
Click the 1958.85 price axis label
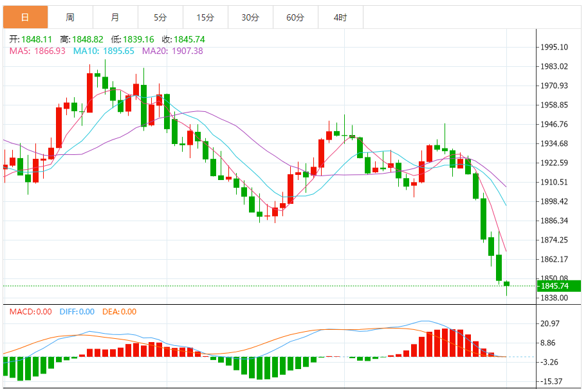tap(554, 105)
